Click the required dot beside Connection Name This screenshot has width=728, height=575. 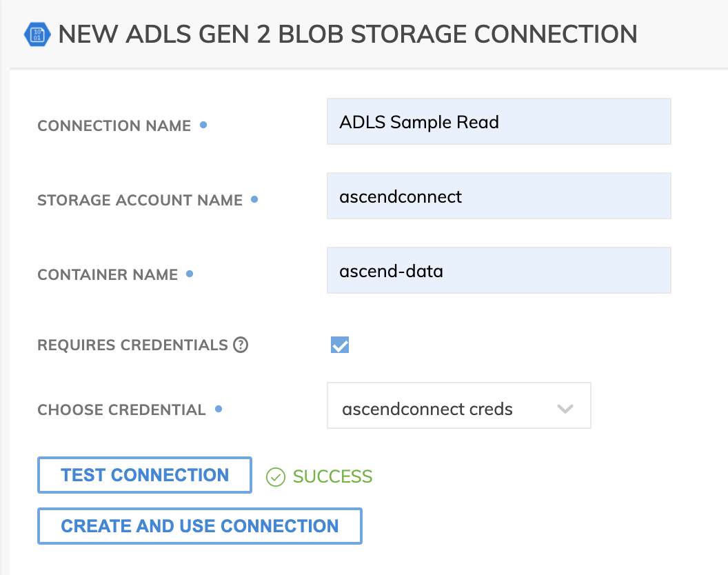click(203, 125)
